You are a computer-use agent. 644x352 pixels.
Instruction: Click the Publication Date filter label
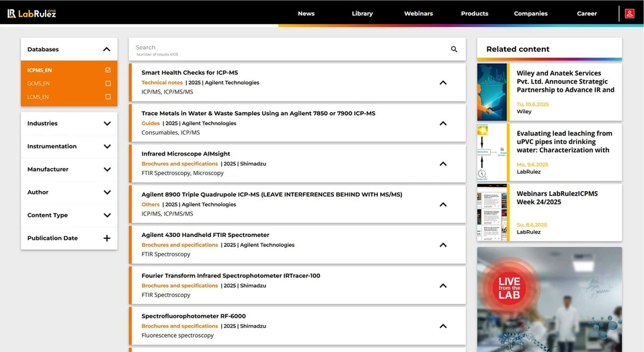click(x=52, y=238)
